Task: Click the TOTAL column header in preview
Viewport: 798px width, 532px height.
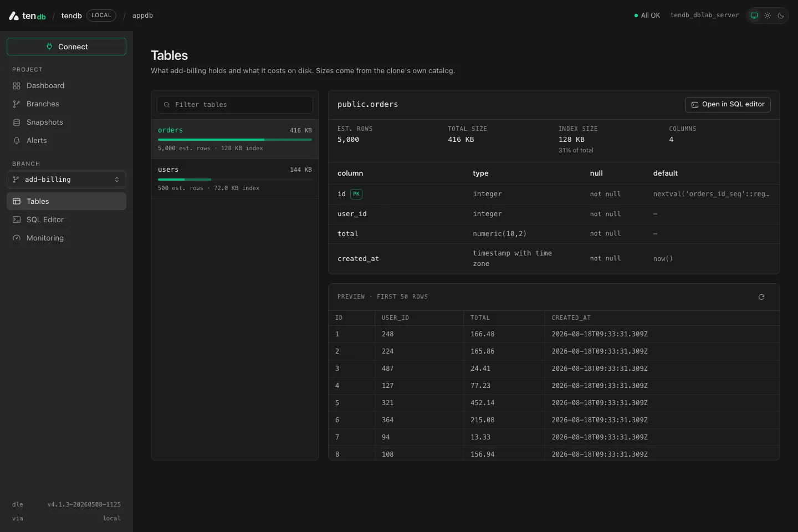Action: coord(480,318)
